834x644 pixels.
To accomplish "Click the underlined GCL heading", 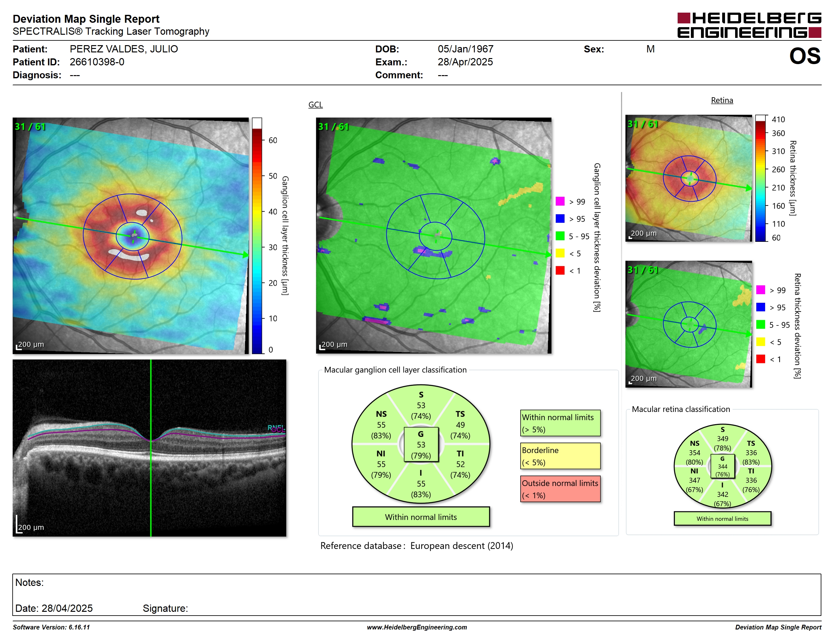I will tap(315, 104).
